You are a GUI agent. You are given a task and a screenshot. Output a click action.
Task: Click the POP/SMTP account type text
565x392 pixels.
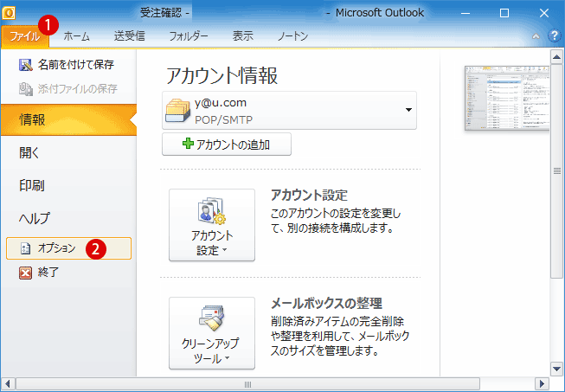tap(223, 119)
